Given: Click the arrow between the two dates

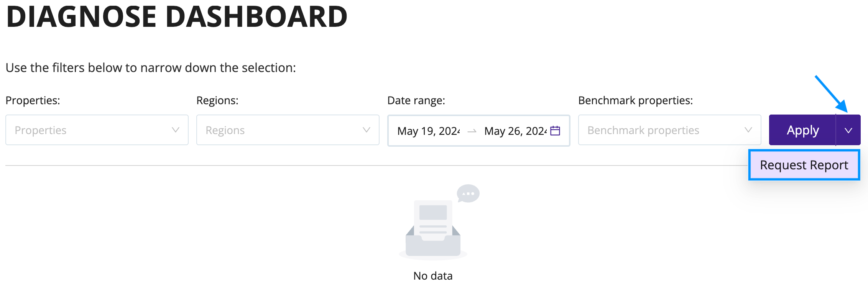Looking at the screenshot, I should point(472,131).
